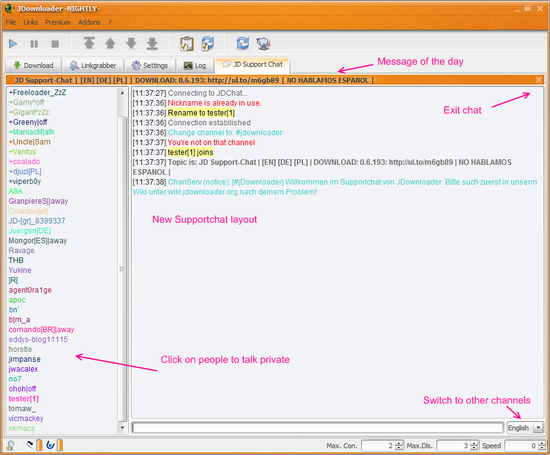Viewport: 550px width, 455px height.
Task: Click the globe monitor reconnect icon
Action: (263, 44)
